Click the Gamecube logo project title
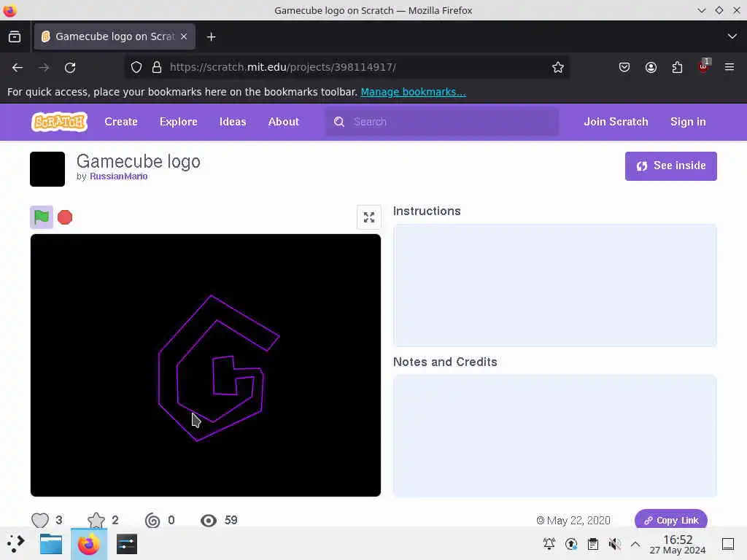Viewport: 747px width, 560px height. click(x=138, y=161)
